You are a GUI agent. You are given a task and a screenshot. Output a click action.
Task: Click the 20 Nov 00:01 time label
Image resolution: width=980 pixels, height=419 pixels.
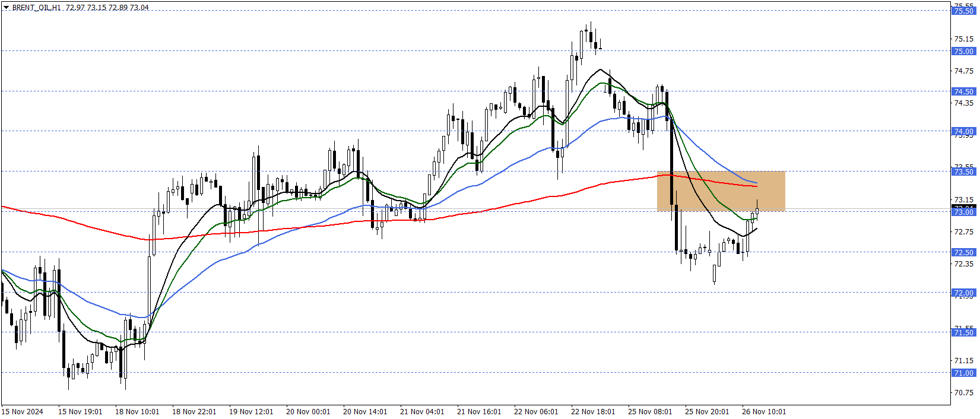coord(308,412)
